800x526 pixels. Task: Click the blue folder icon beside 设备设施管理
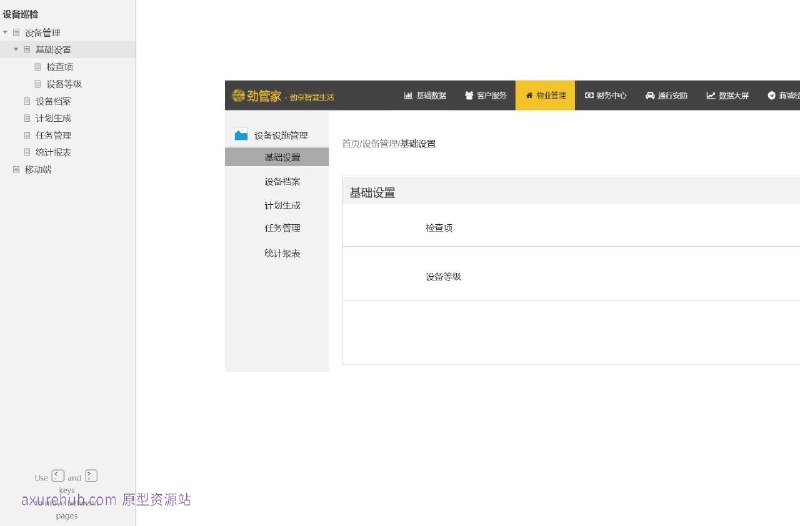[x=241, y=135]
